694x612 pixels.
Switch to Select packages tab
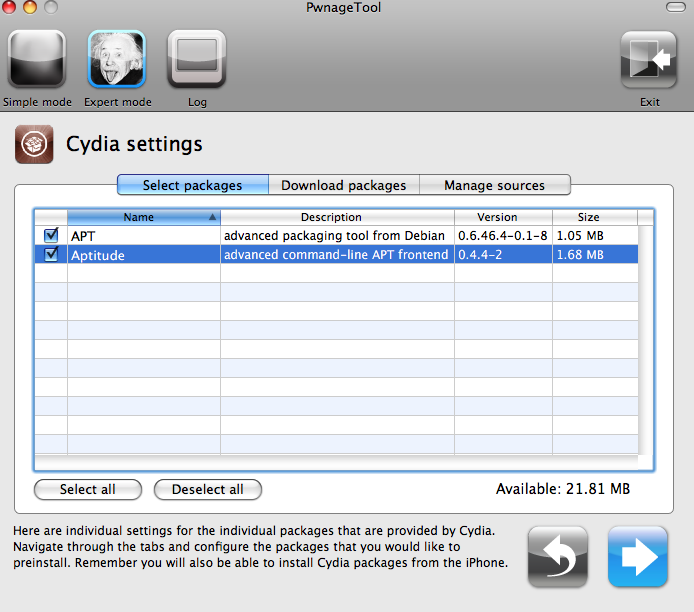point(193,185)
